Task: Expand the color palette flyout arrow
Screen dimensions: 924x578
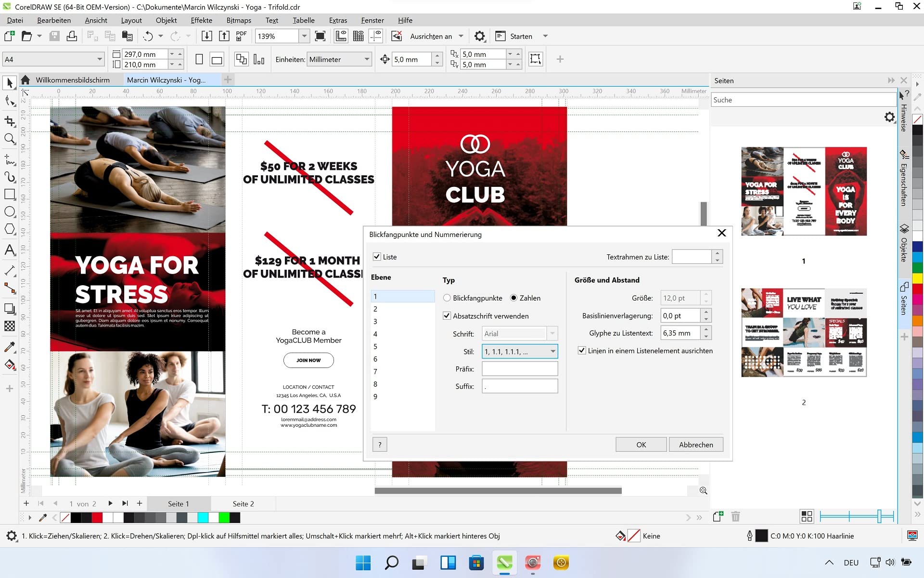Action: tap(29, 518)
